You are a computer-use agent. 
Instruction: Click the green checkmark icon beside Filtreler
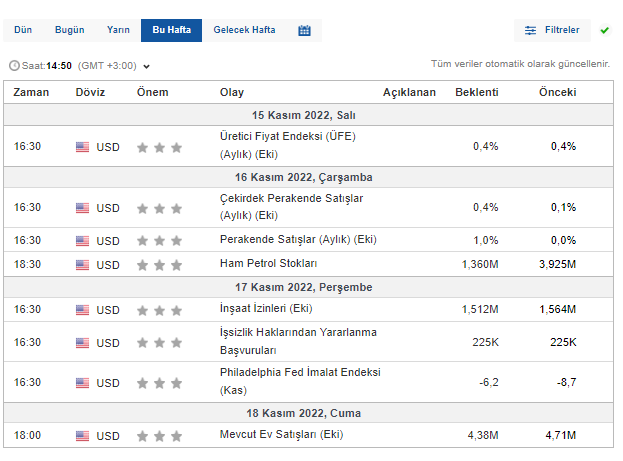point(604,30)
